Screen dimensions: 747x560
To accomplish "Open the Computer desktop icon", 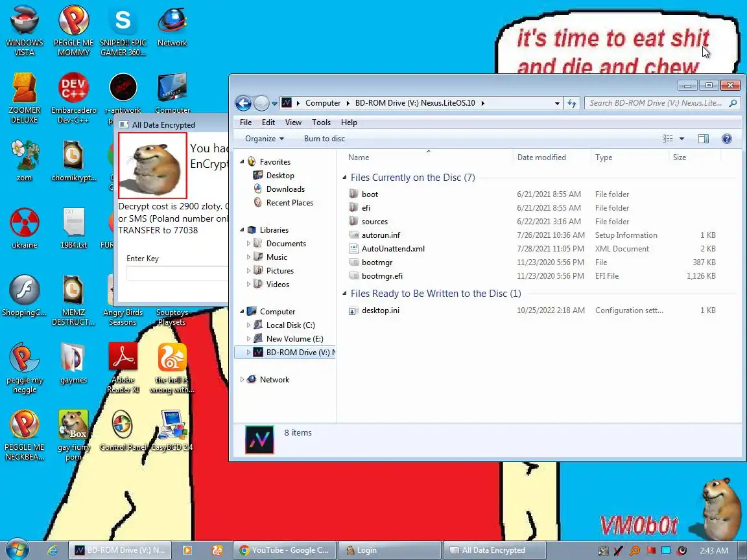I will tap(172, 93).
